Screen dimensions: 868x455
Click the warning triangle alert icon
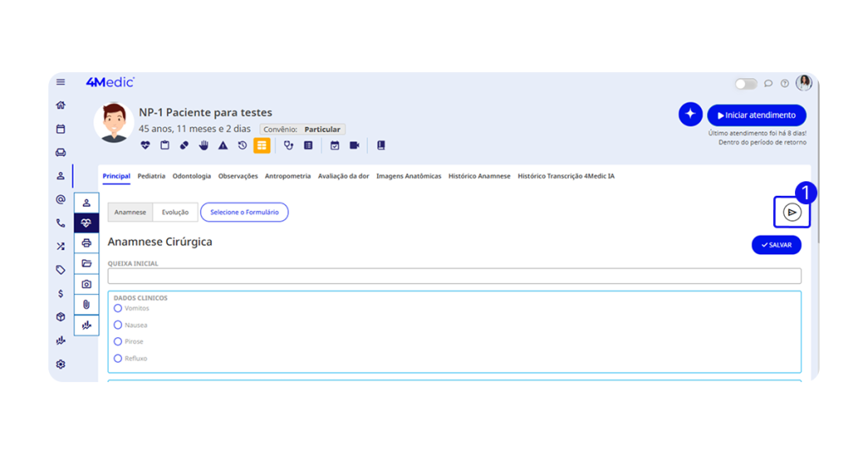[x=223, y=146]
